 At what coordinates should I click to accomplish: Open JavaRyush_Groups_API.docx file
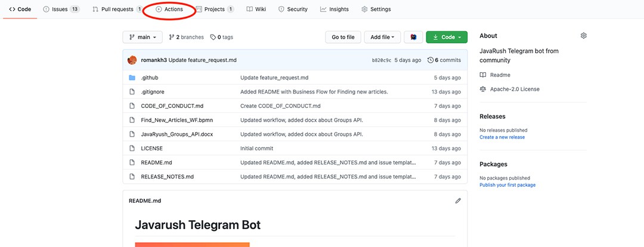(177, 134)
